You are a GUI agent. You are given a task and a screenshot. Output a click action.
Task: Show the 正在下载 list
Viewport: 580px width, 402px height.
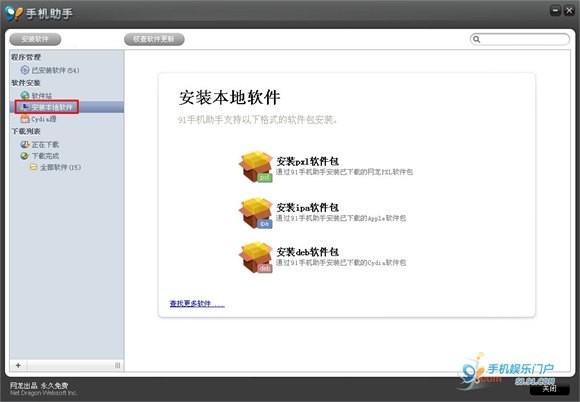coord(40,145)
